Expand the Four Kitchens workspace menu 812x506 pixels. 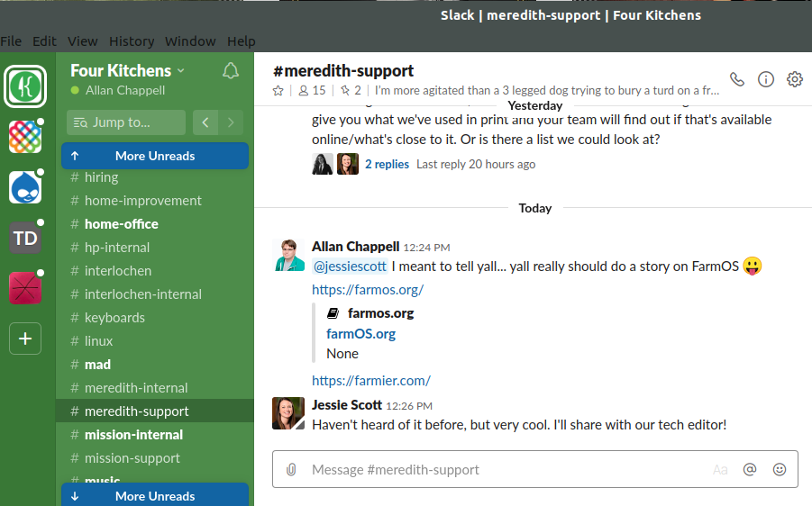(127, 70)
